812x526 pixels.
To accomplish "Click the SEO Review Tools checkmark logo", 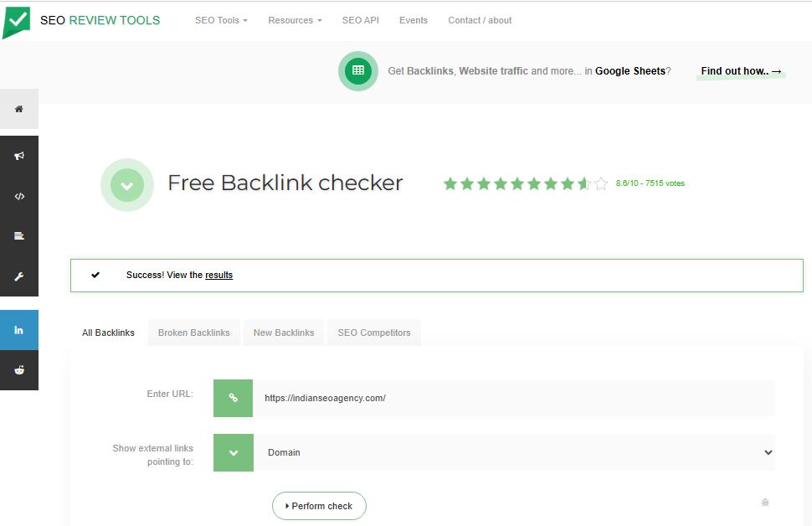I will pyautogui.click(x=17, y=20).
